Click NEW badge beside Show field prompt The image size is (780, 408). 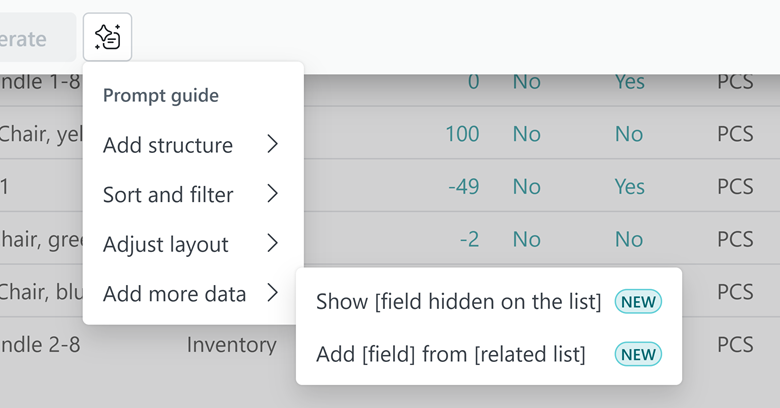(639, 302)
